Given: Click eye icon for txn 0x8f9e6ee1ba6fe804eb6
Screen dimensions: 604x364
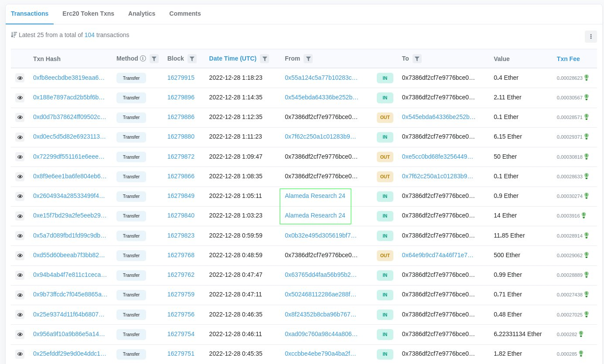Looking at the screenshot, I should 20,177.
